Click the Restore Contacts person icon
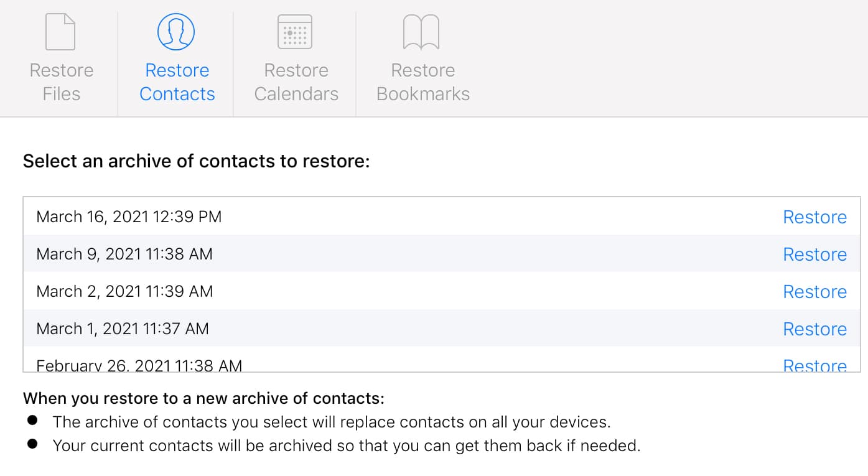 (x=176, y=32)
